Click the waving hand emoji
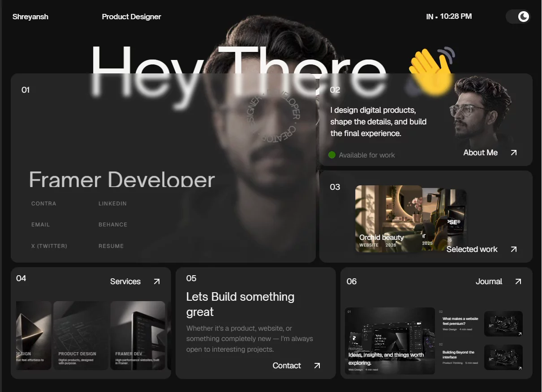The height and width of the screenshot is (392, 542). click(431, 71)
